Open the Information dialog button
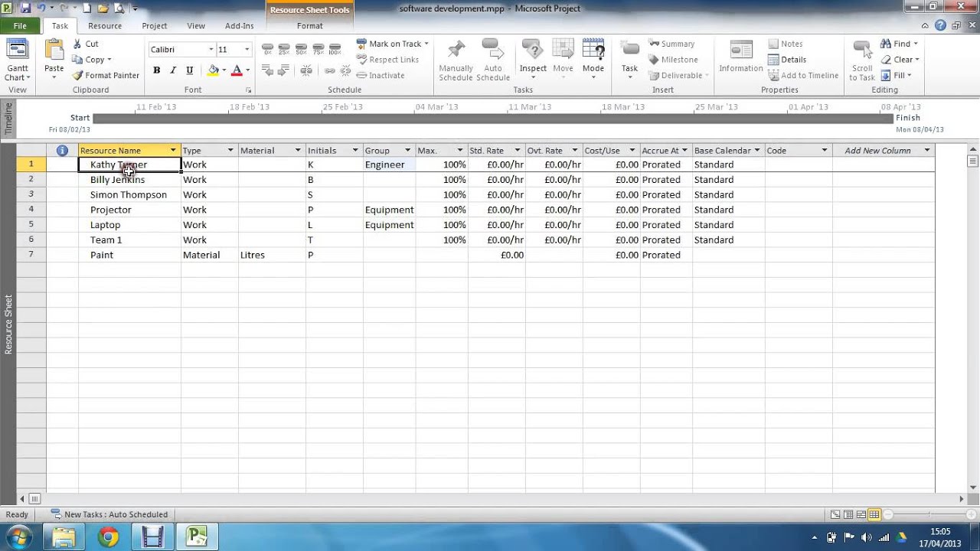Image resolution: width=980 pixels, height=551 pixels. [x=741, y=57]
